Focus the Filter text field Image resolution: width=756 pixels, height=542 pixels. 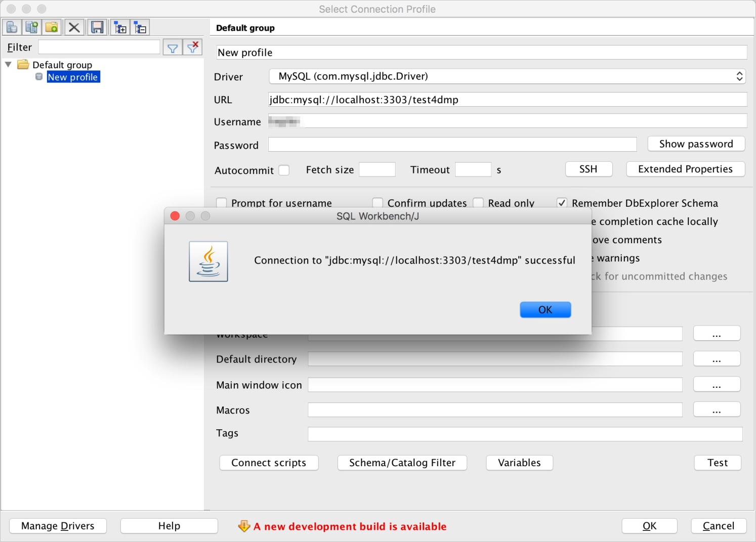pos(99,48)
